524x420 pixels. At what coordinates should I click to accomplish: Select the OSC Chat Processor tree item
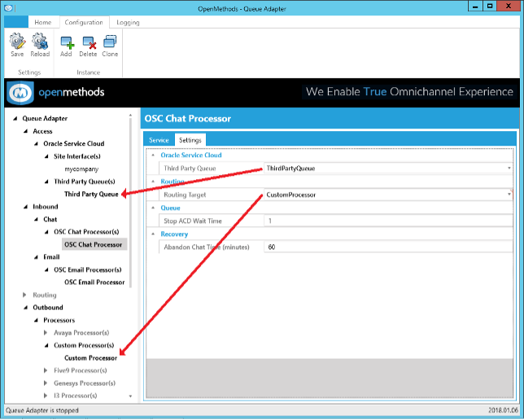[x=94, y=244]
